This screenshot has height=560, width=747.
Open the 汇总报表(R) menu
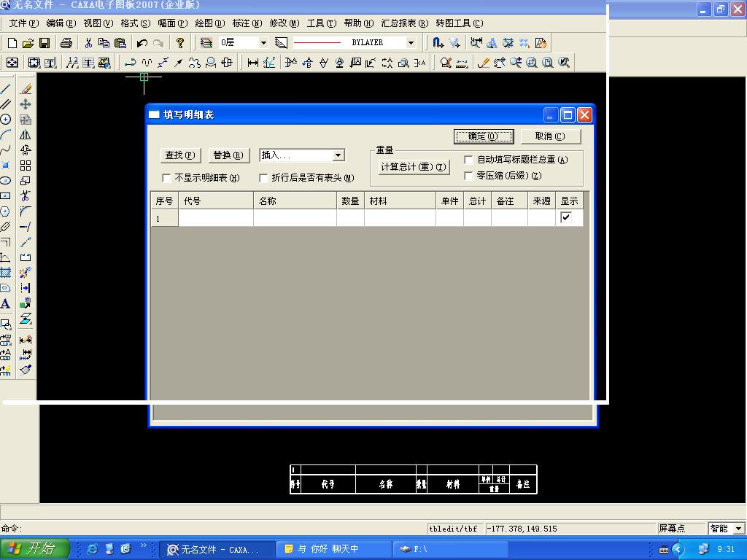click(404, 23)
